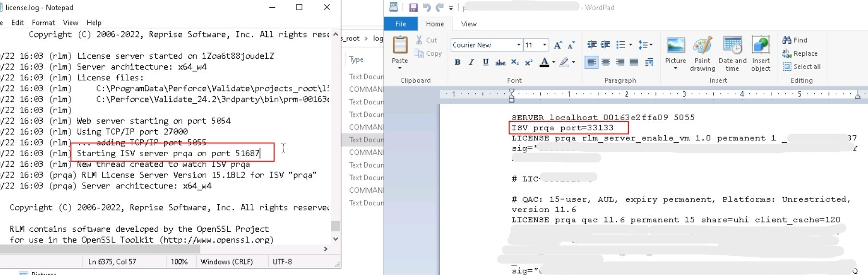Increase indent in the Paragraph group
868x275 pixels.
coord(606,45)
